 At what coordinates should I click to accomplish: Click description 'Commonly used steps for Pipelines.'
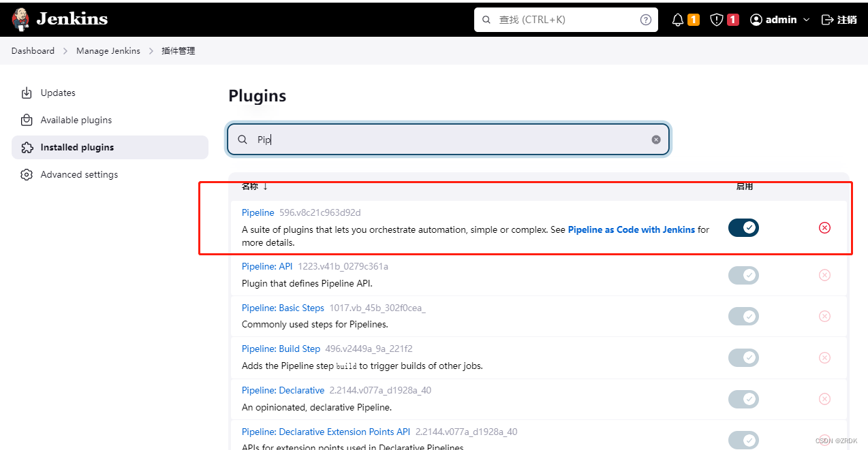click(315, 325)
